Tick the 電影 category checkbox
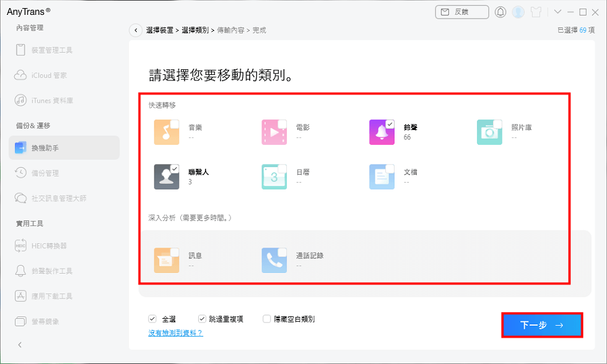Screen dimensions: 607x364 pos(282,124)
